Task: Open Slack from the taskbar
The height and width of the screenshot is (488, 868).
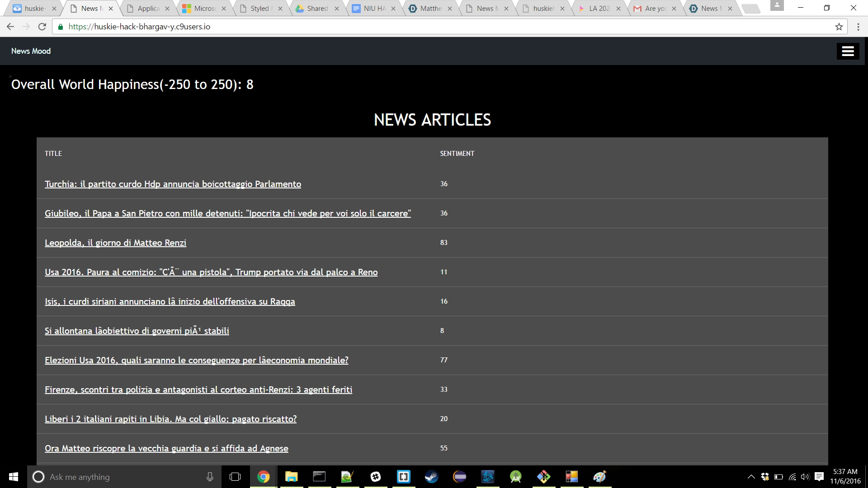Action: (x=375, y=477)
